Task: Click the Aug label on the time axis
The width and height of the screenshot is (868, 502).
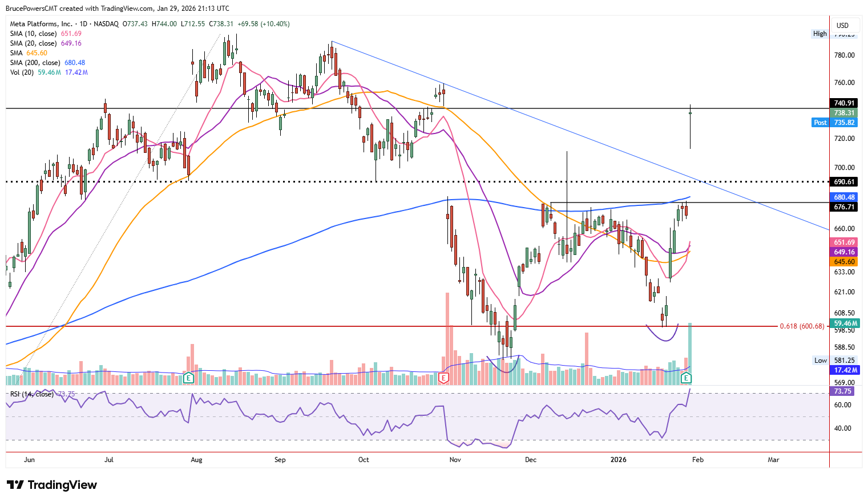Action: point(196,460)
